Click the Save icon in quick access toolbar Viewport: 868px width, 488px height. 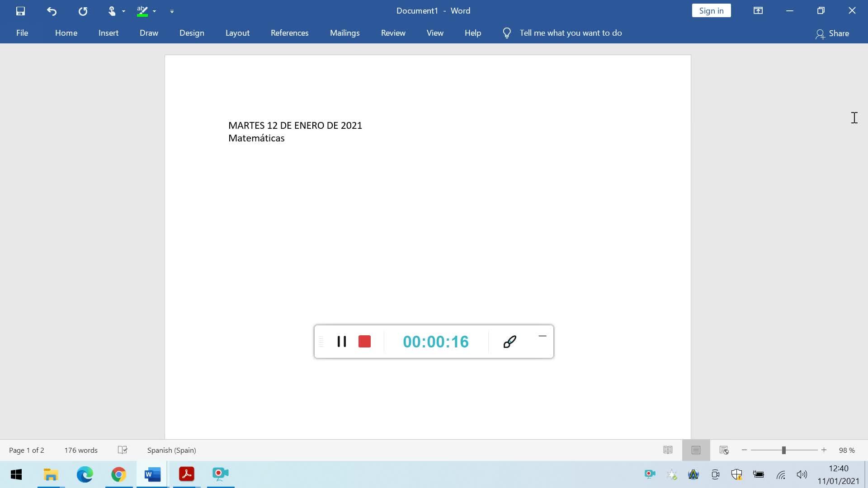point(20,11)
